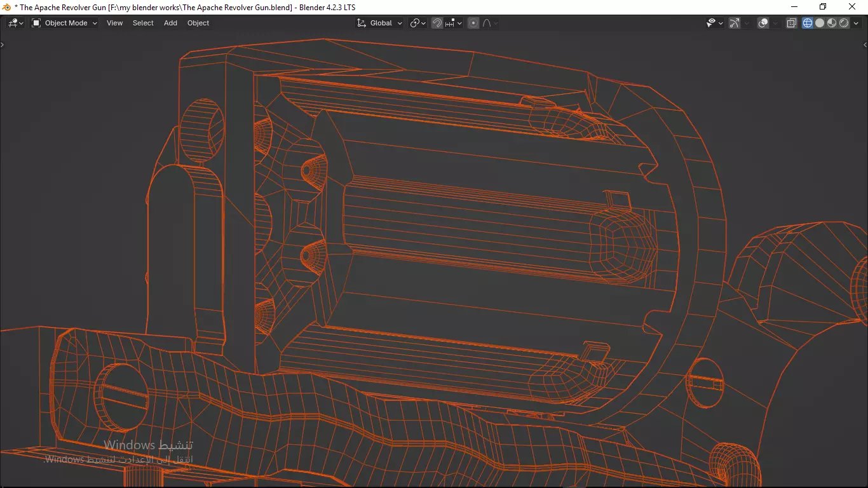Open the Object Mode dropdown
The width and height of the screenshot is (868, 488).
tap(64, 23)
